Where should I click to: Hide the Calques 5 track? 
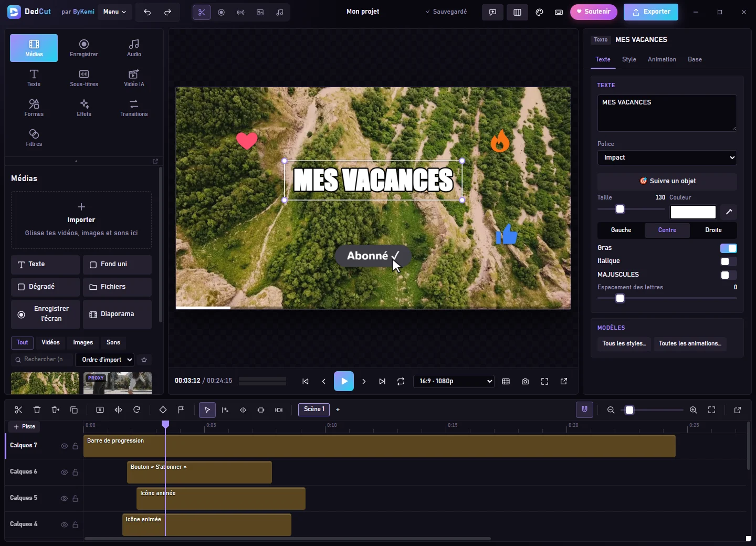[x=64, y=499]
